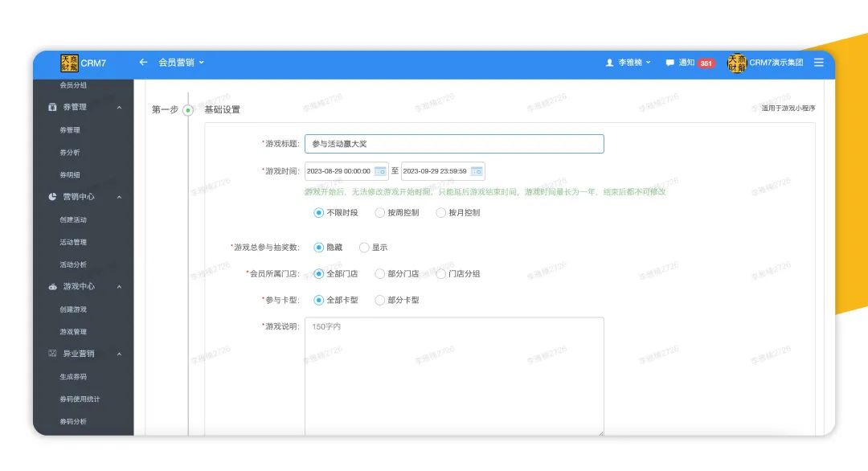Open the CRM7演示集团 group link
This screenshot has height=471, width=868.
coord(776,63)
